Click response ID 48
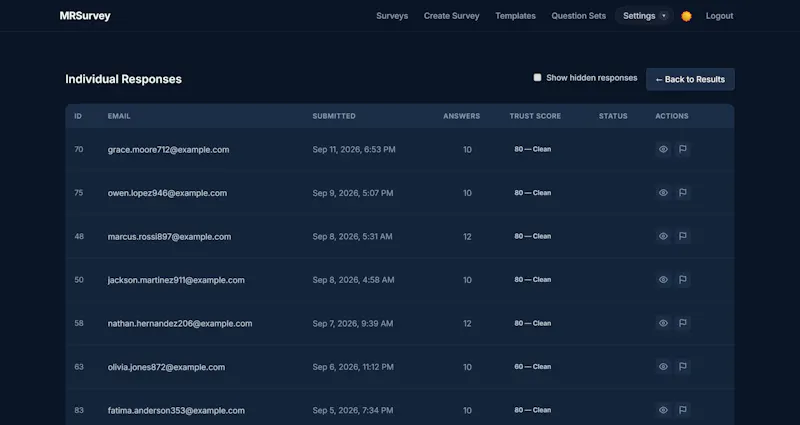The image size is (800, 425). [x=79, y=236]
